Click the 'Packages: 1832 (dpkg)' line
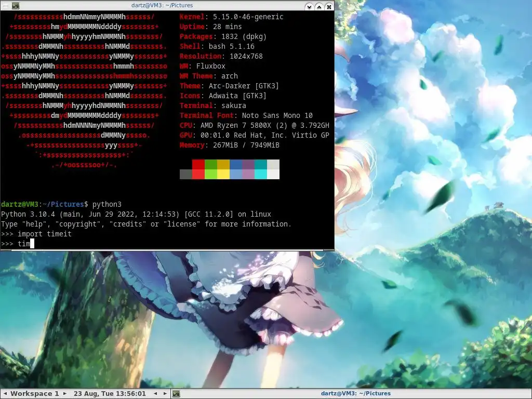This screenshot has height=399, width=532. [x=223, y=36]
